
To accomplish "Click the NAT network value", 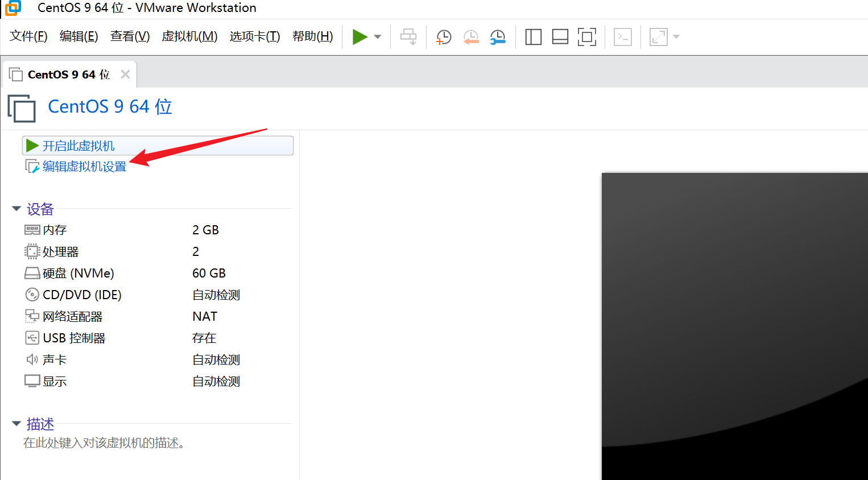I will click(205, 316).
